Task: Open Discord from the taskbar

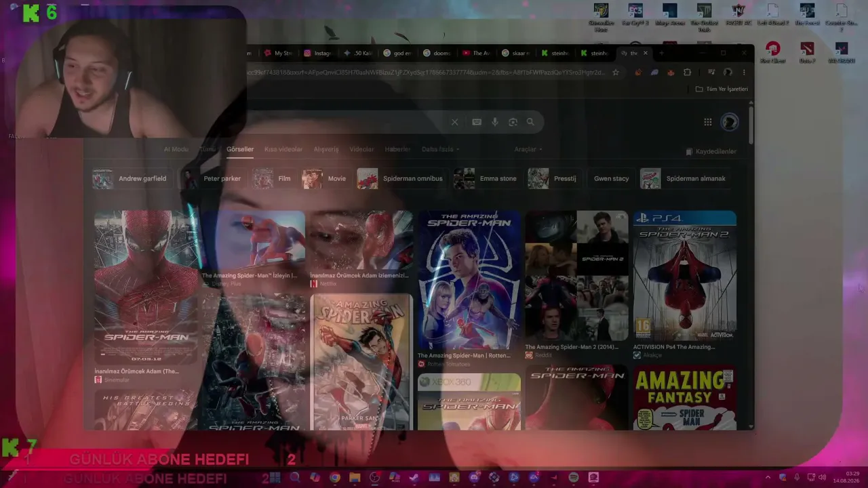Action: tap(474, 478)
